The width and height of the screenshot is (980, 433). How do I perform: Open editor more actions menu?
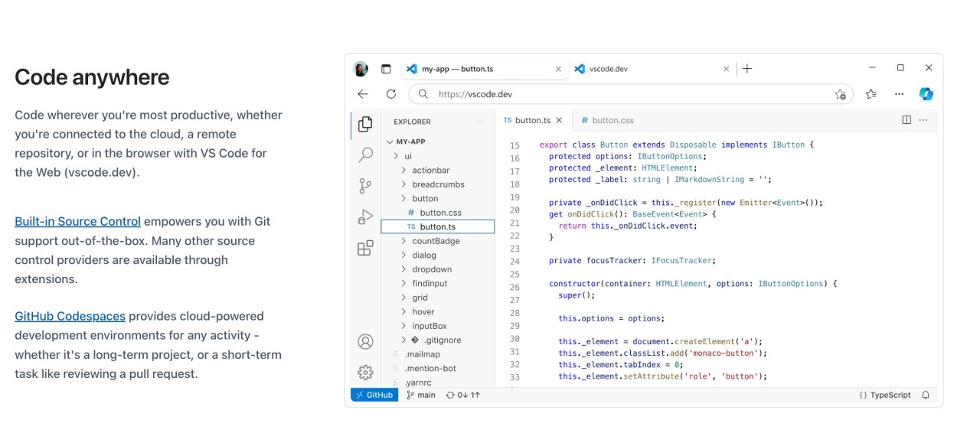pyautogui.click(x=923, y=120)
